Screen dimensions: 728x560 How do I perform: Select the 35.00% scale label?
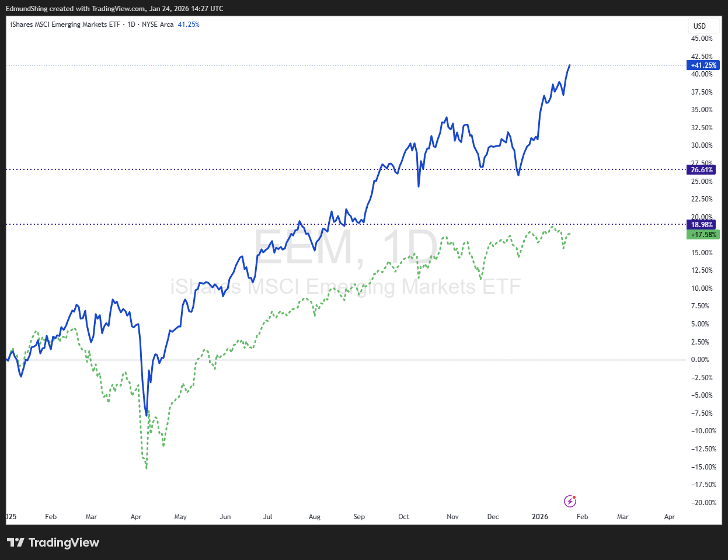coord(702,110)
